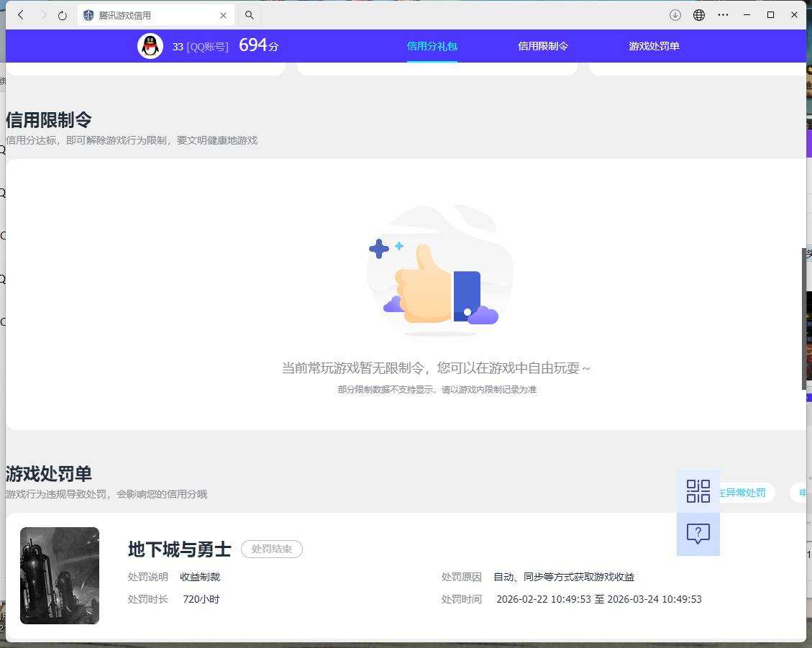Switch to 游戏处罚单 tab
812x648 pixels.
pyautogui.click(x=654, y=46)
